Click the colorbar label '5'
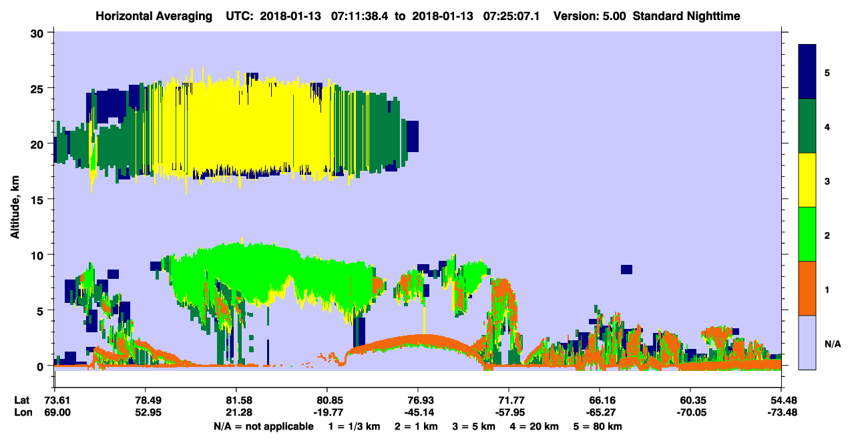Image resolution: width=868 pixels, height=445 pixels. tap(827, 72)
